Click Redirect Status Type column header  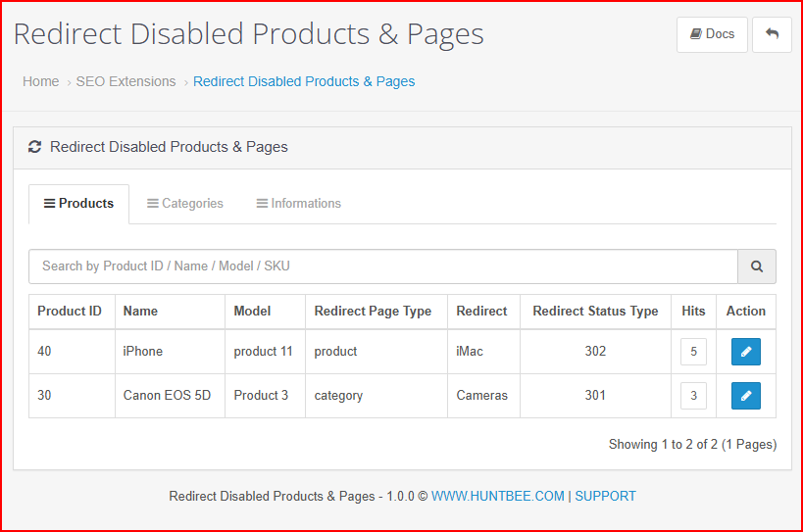coord(595,311)
